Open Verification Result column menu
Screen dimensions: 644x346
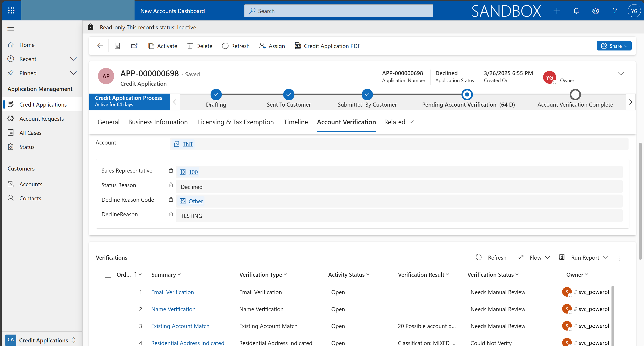424,275
